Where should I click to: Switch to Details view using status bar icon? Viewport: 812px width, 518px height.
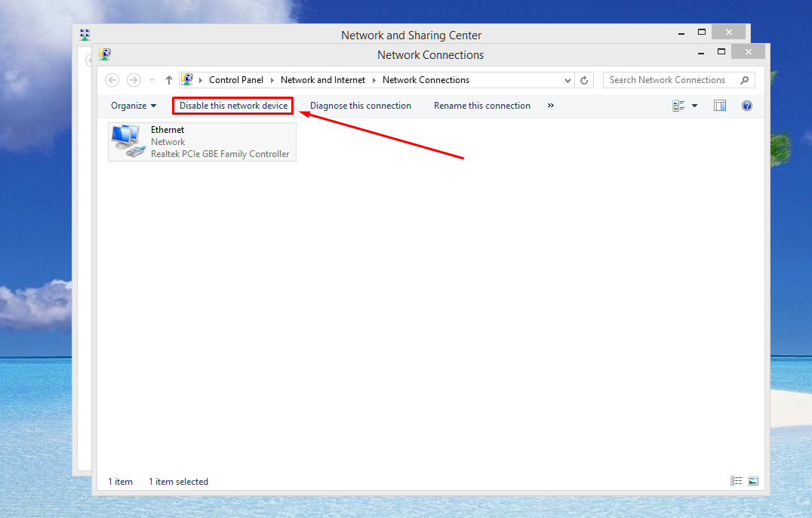(736, 481)
